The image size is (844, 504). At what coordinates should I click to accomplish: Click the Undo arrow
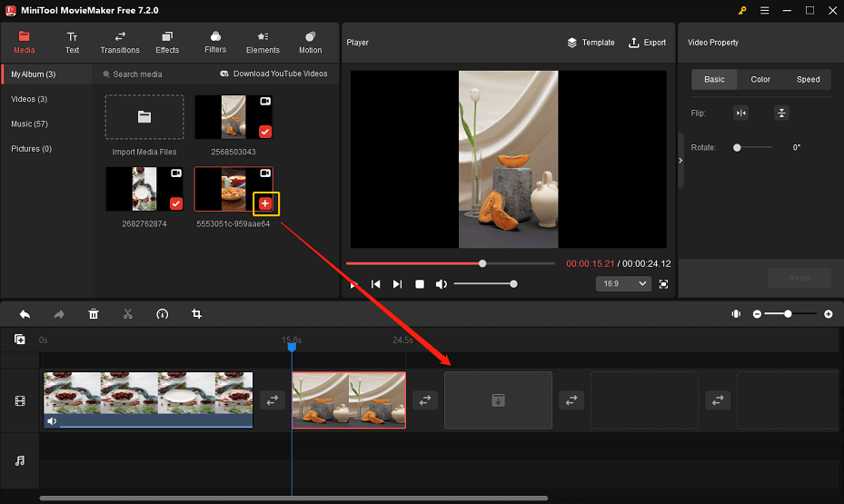(25, 314)
